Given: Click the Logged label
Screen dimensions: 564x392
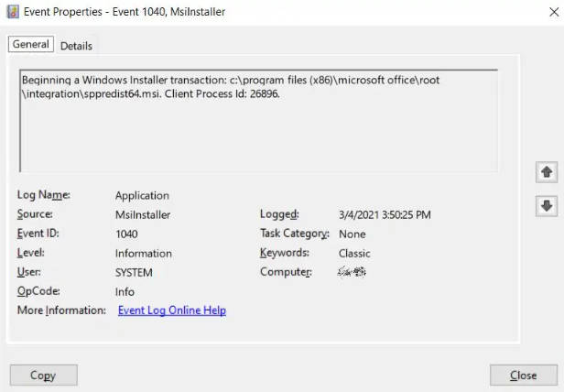Looking at the screenshot, I should (x=279, y=214).
